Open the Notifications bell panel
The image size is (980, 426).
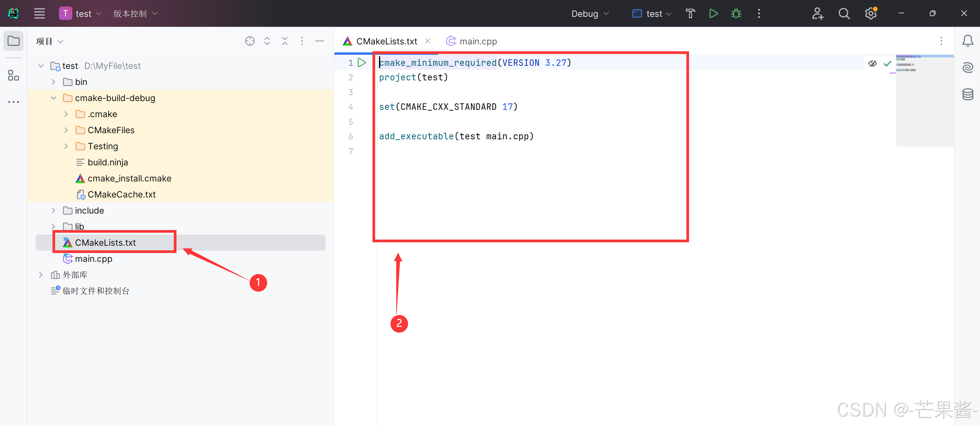968,41
